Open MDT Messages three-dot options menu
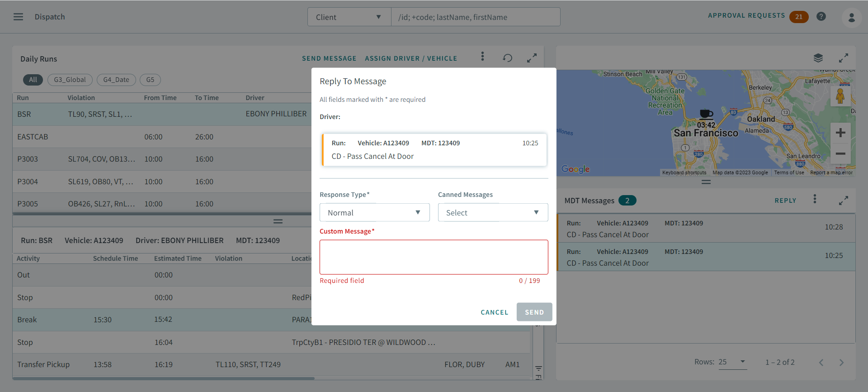The width and height of the screenshot is (868, 392). coord(815,199)
